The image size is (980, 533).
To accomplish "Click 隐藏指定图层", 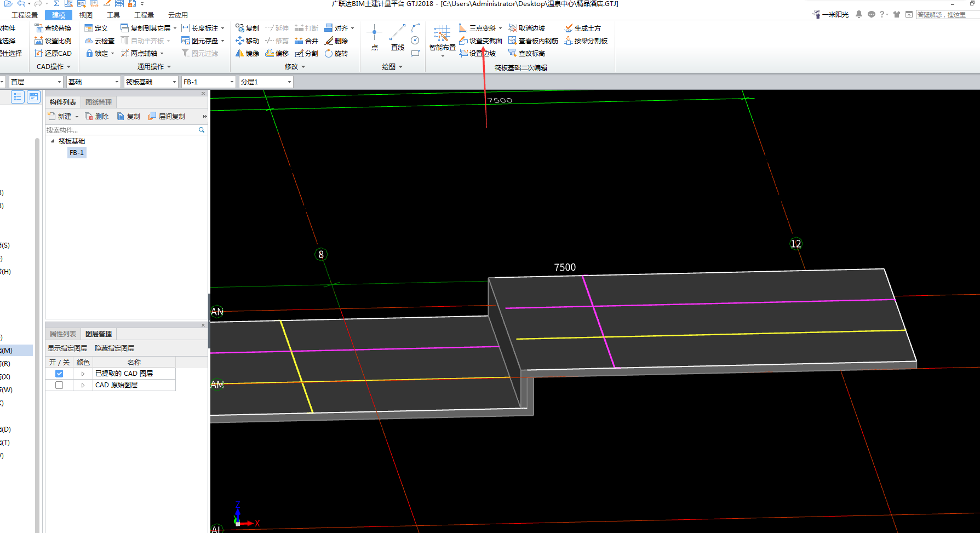I will [x=114, y=348].
